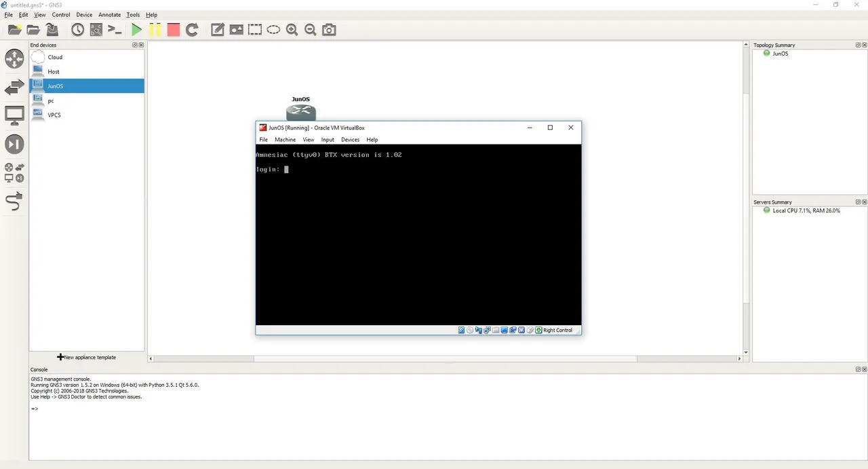Float the Topology Summary panel
The image size is (868, 469).
pyautogui.click(x=858, y=45)
